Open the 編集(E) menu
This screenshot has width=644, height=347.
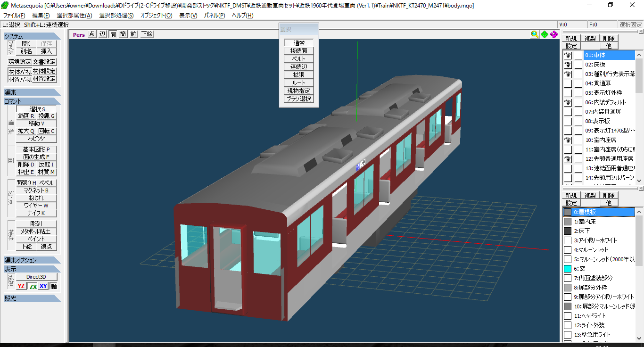click(x=41, y=16)
